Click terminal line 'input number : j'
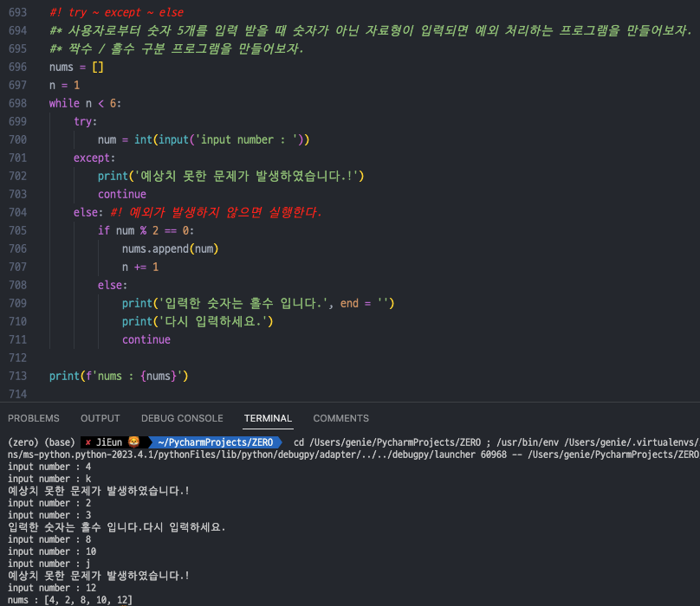This screenshot has width=700, height=606. click(49, 564)
